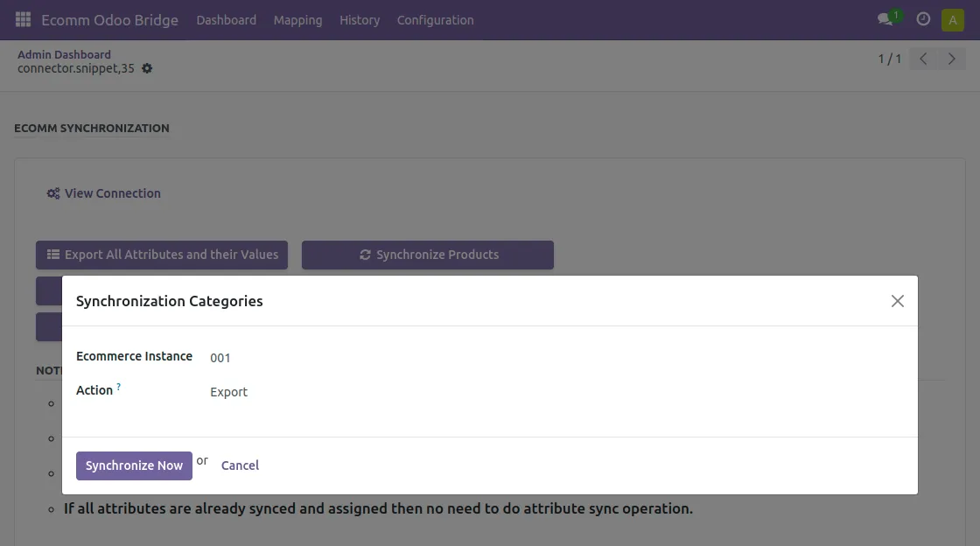The height and width of the screenshot is (546, 980).
Task: Open the Action field help tooltip
Action: pyautogui.click(x=119, y=386)
